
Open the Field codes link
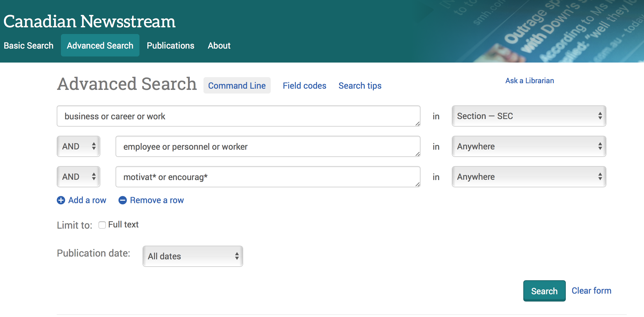click(304, 86)
